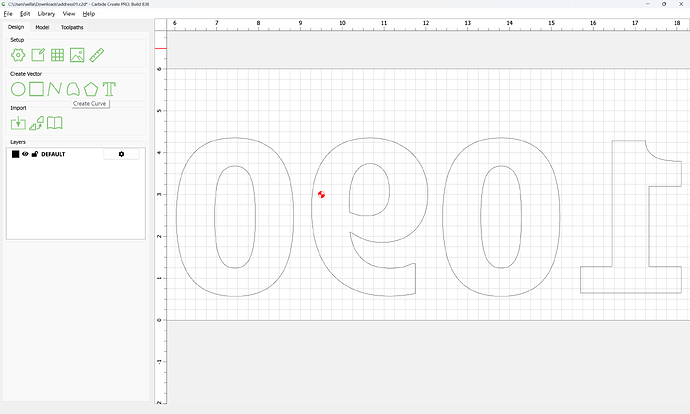Screen dimensions: 690x414
Task: Open the background image icon in Setup
Action: [77, 56]
